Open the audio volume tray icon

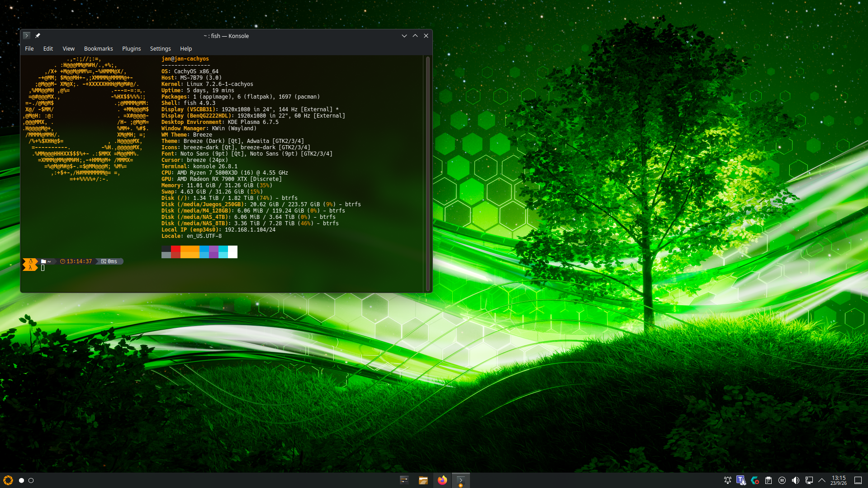pyautogui.click(x=796, y=480)
